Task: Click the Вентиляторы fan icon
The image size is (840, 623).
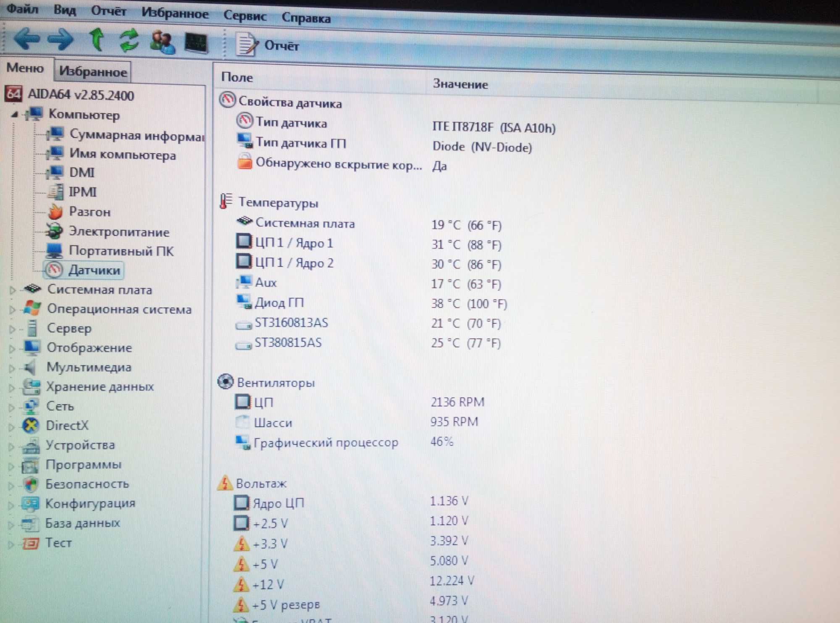Action: pyautogui.click(x=226, y=381)
